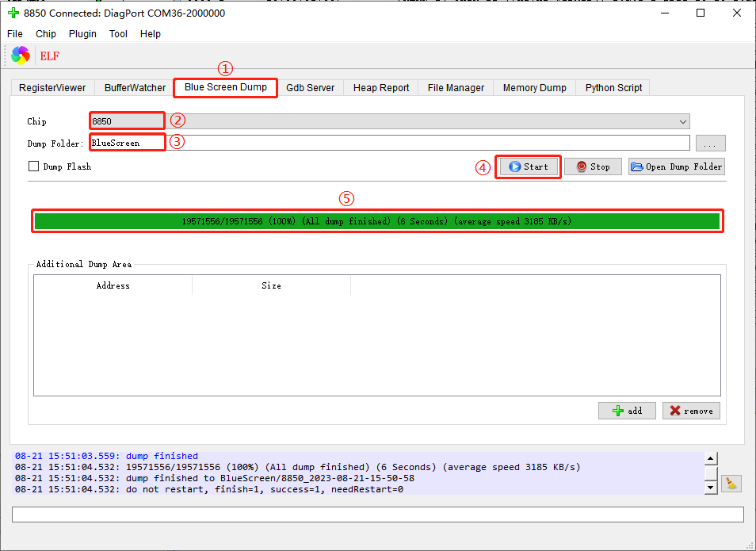
Task: Click the green plus app icon in title bar
Action: pyautogui.click(x=13, y=13)
